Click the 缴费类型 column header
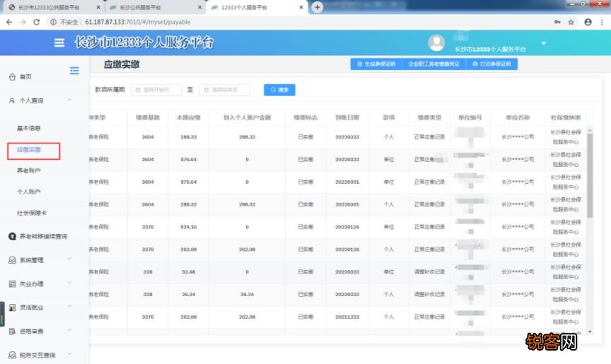 pyautogui.click(x=429, y=117)
